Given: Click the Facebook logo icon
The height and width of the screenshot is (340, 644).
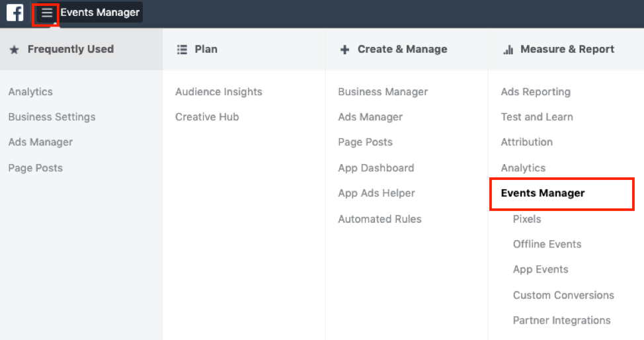Looking at the screenshot, I should click(15, 13).
